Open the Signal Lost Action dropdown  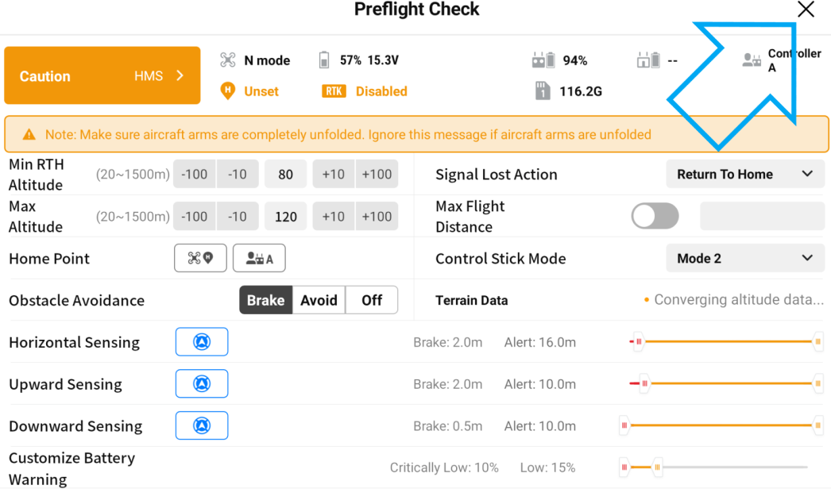744,175
